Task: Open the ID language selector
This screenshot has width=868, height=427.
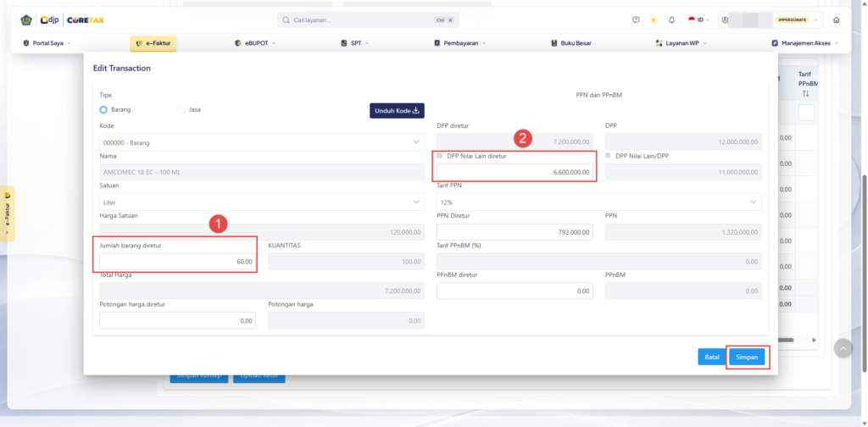Action: pyautogui.click(x=699, y=20)
